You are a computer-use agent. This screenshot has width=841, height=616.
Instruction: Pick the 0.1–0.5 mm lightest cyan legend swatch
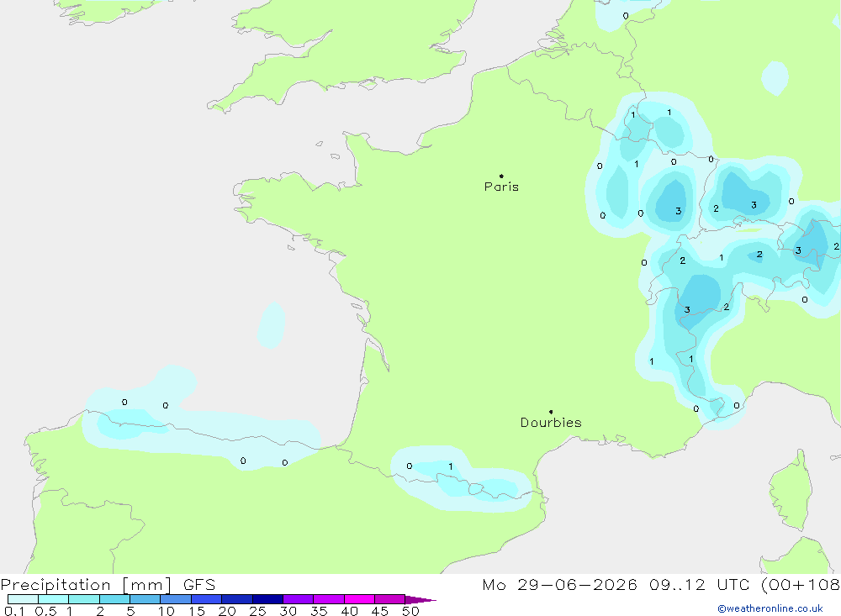[x=23, y=599]
